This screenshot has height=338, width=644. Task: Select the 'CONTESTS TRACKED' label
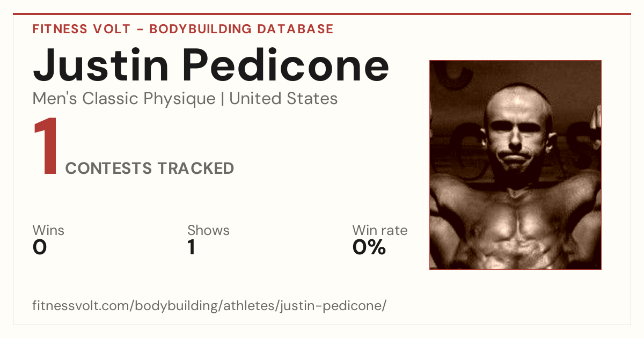point(150,168)
